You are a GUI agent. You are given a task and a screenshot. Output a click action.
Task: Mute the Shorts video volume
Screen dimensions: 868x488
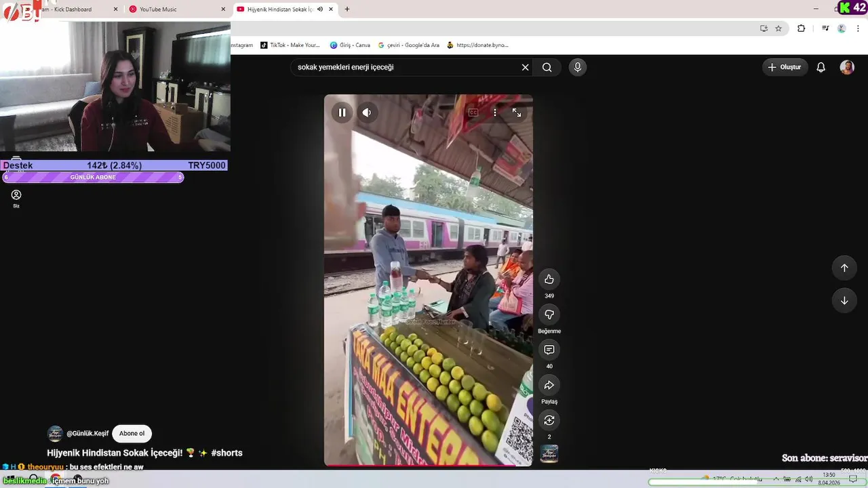click(367, 113)
